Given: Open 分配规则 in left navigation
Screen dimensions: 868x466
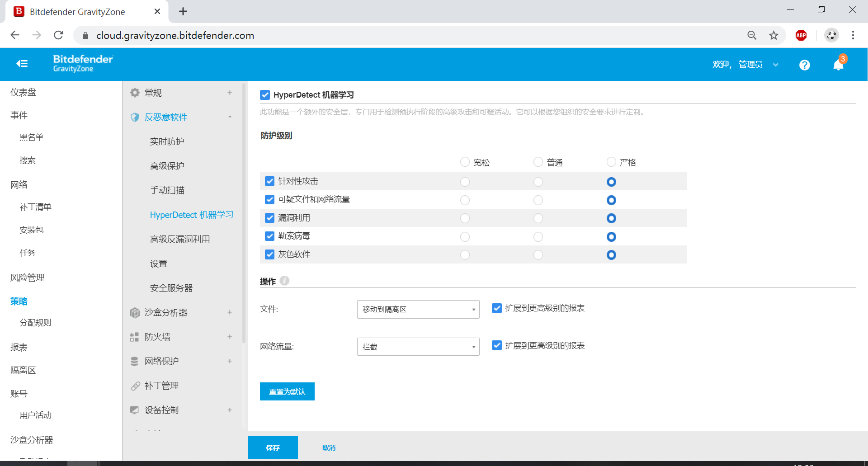Looking at the screenshot, I should click(35, 323).
